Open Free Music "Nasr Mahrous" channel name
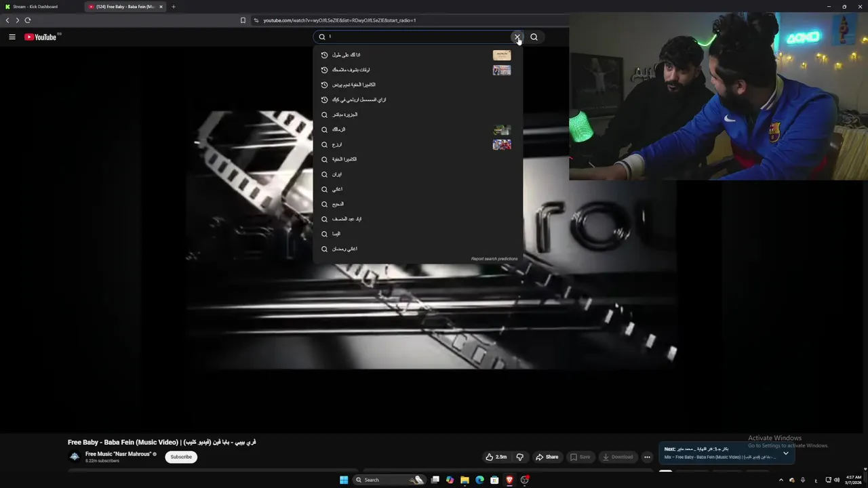 (x=118, y=454)
